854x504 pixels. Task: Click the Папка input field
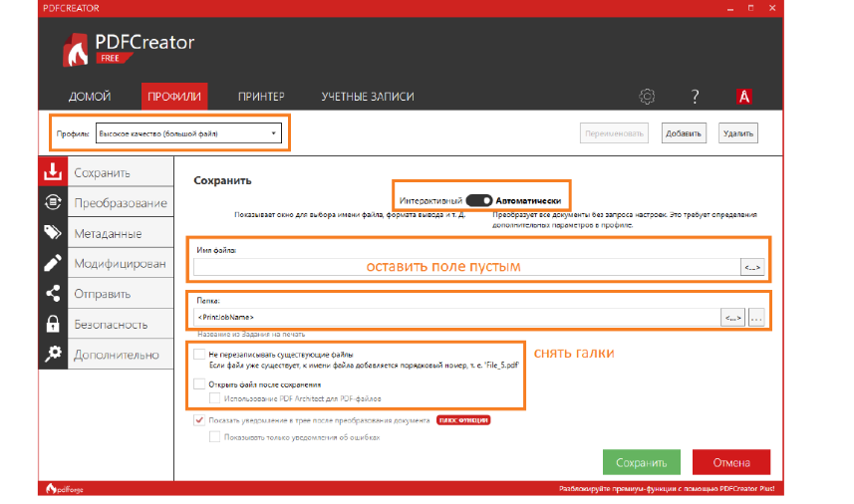tap(457, 318)
